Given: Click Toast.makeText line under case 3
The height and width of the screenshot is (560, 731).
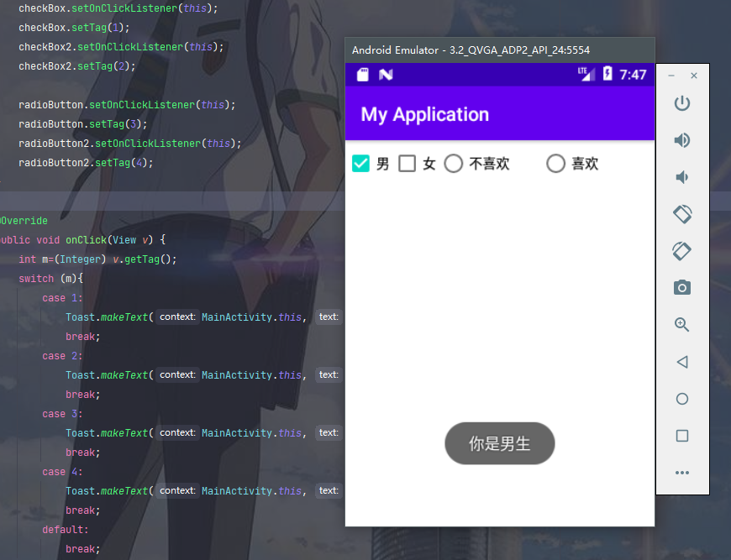Looking at the screenshot, I should 203,433.
